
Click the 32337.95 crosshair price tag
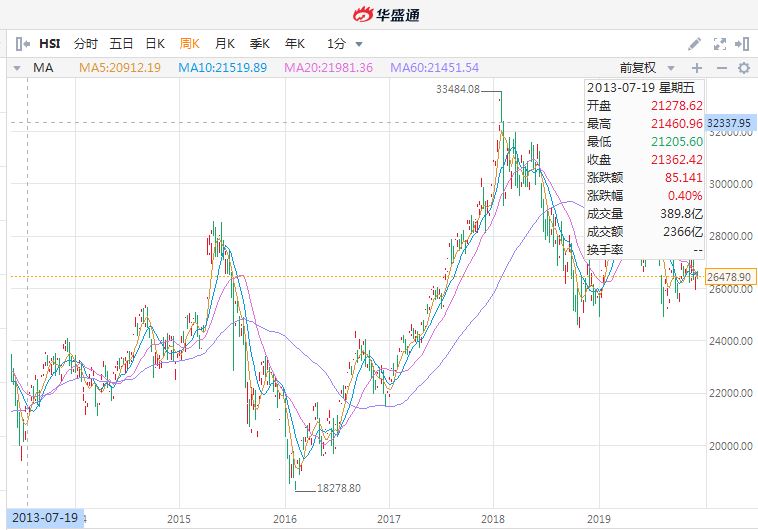730,123
